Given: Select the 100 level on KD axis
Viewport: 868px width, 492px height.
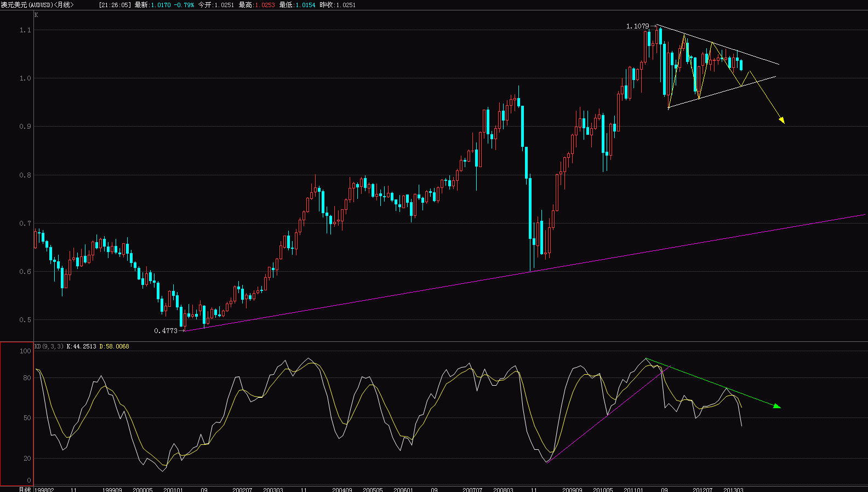Looking at the screenshot, I should [x=25, y=351].
